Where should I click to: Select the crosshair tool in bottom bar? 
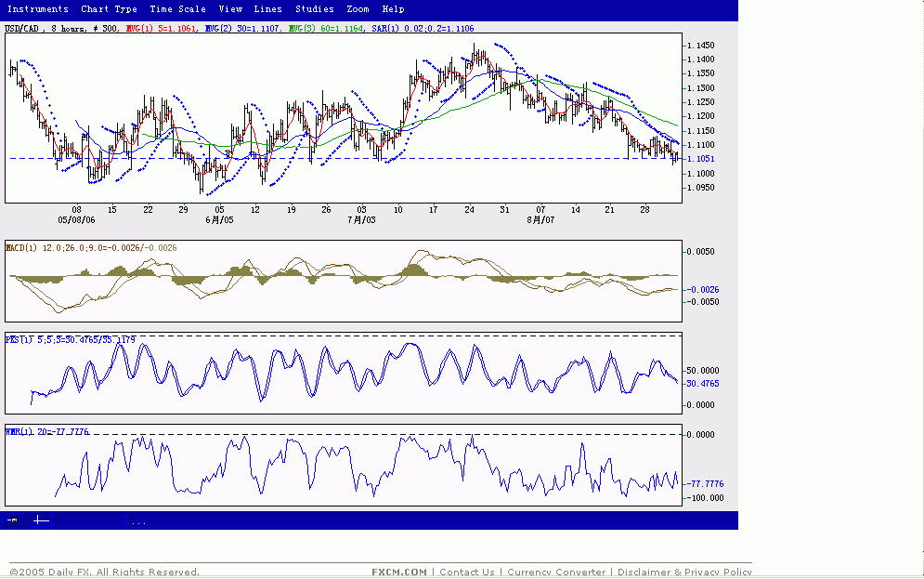[x=41, y=521]
